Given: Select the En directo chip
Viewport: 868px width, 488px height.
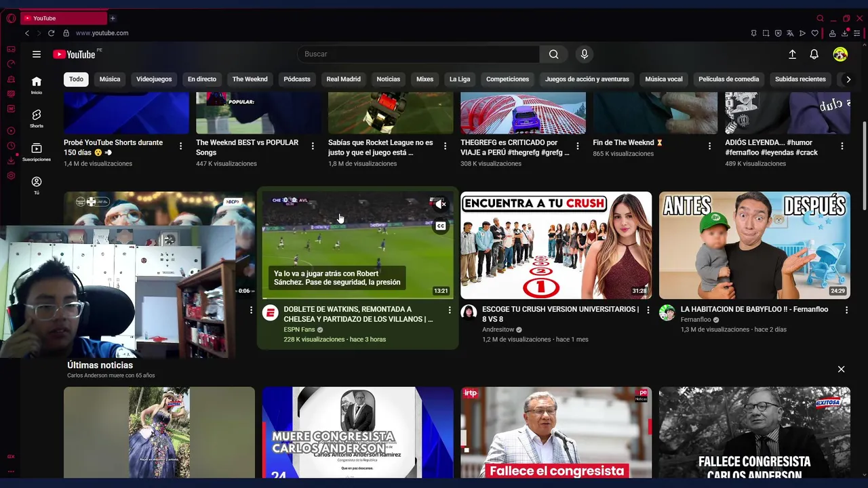Looking at the screenshot, I should pos(202,79).
